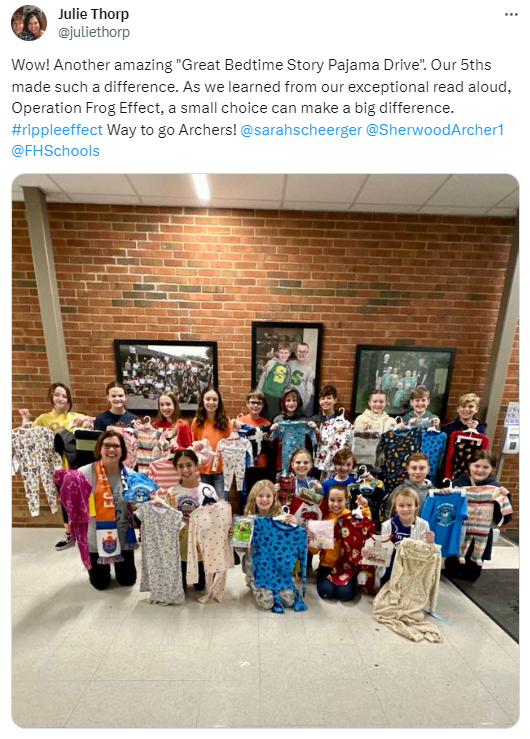Select the 'Operation Frog Effect' text line
Screen dimensions: 530x739
233,108
